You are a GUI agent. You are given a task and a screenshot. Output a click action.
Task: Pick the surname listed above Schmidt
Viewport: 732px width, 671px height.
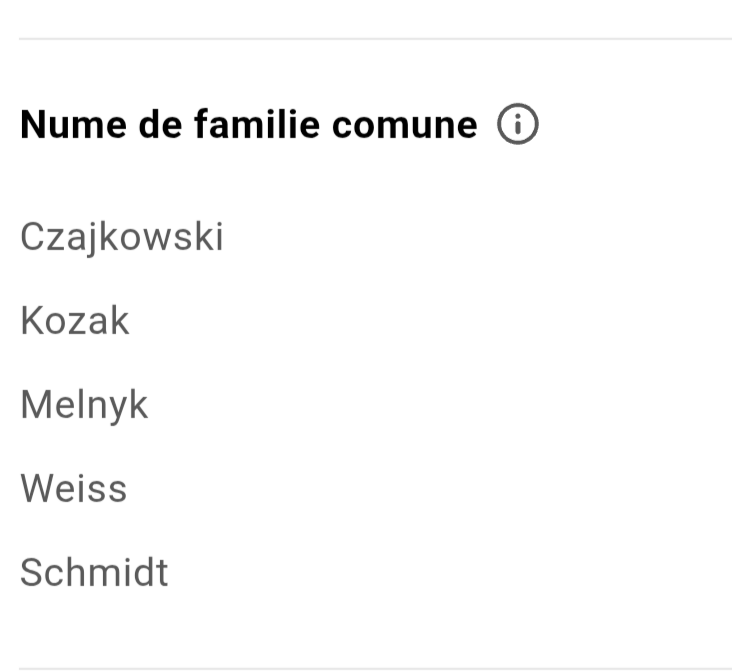pos(74,490)
